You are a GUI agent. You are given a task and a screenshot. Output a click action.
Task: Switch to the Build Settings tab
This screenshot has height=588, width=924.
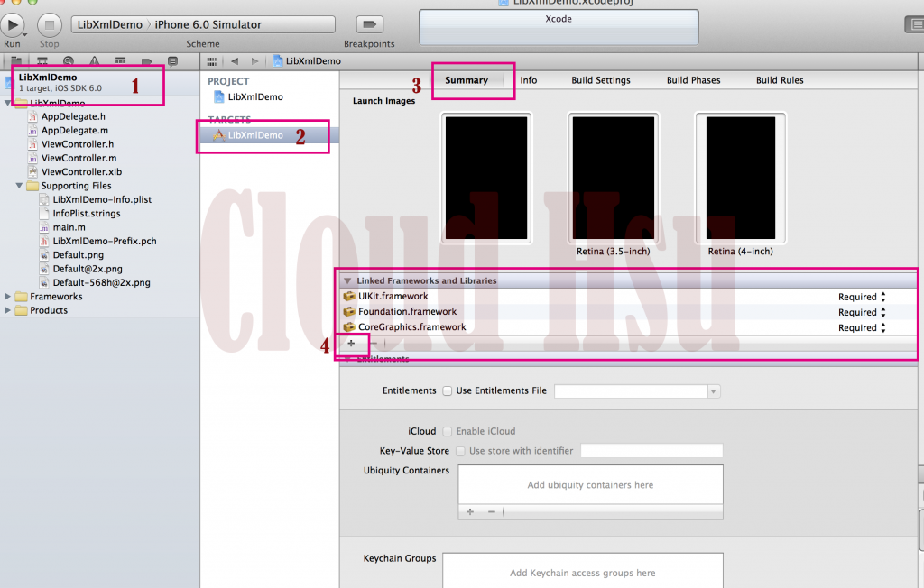[600, 80]
